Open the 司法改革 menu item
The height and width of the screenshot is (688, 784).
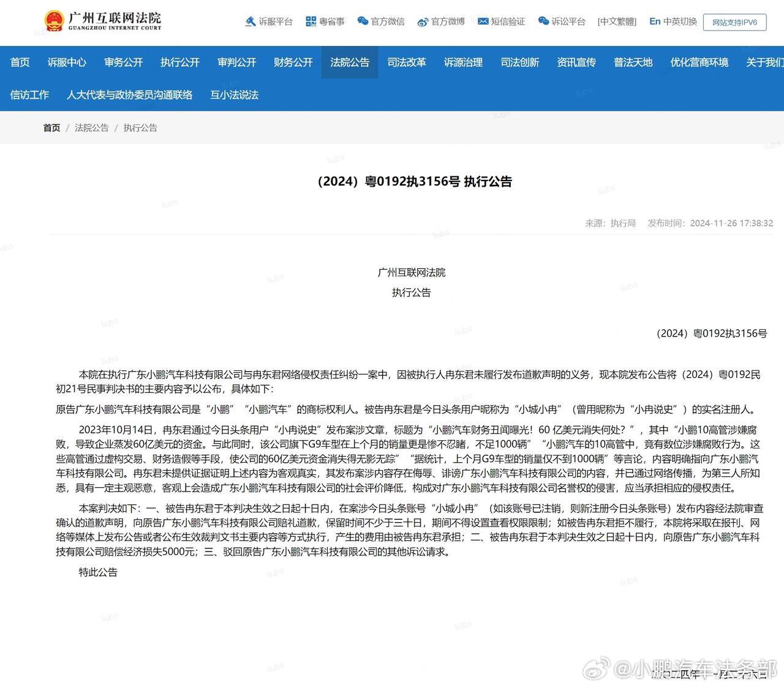tap(407, 62)
